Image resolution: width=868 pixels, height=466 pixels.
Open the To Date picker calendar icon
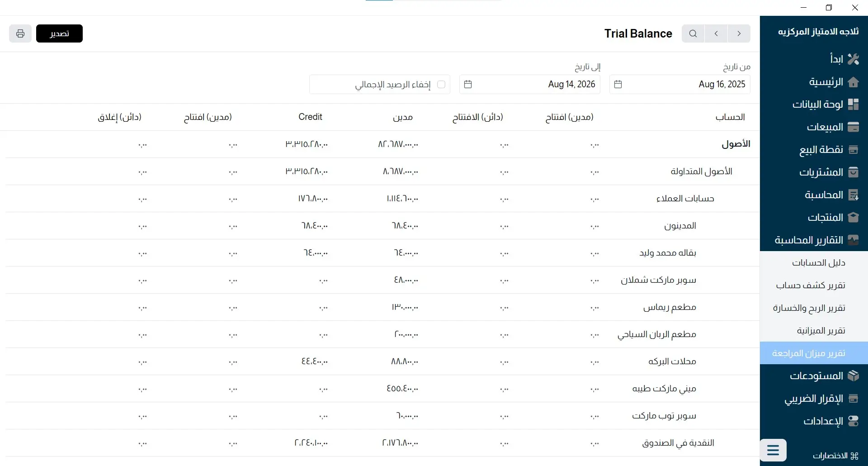[468, 85]
